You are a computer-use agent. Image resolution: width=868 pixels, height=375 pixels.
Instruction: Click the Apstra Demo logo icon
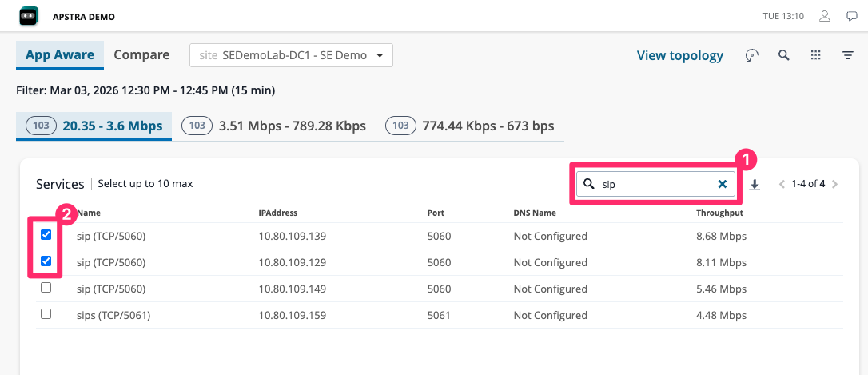pyautogui.click(x=29, y=16)
